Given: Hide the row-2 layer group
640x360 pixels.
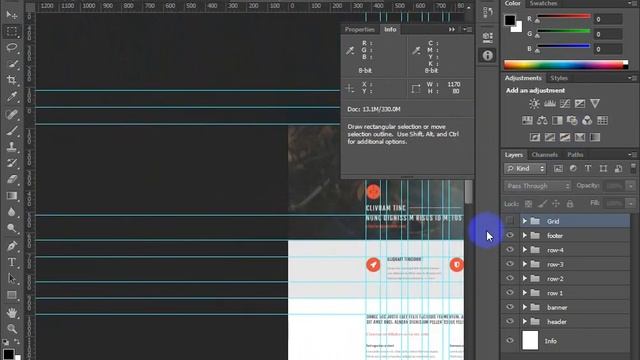Looking at the screenshot, I should (510, 278).
